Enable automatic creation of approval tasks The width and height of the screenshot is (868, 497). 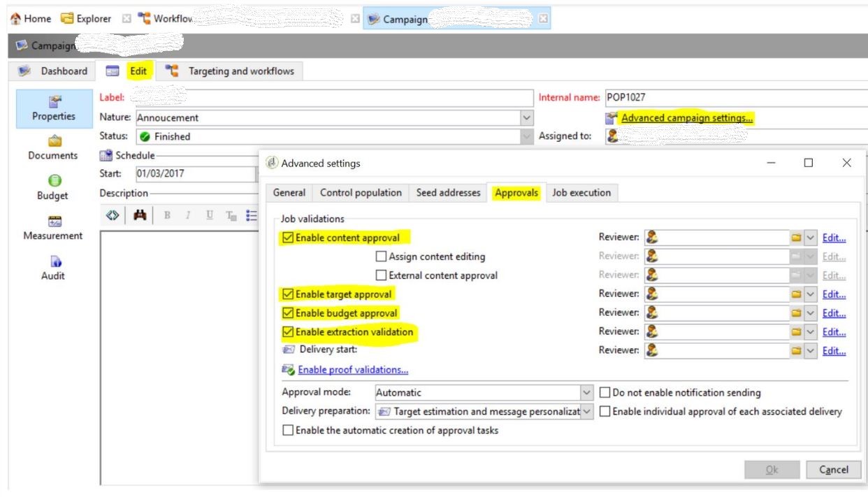tap(288, 430)
